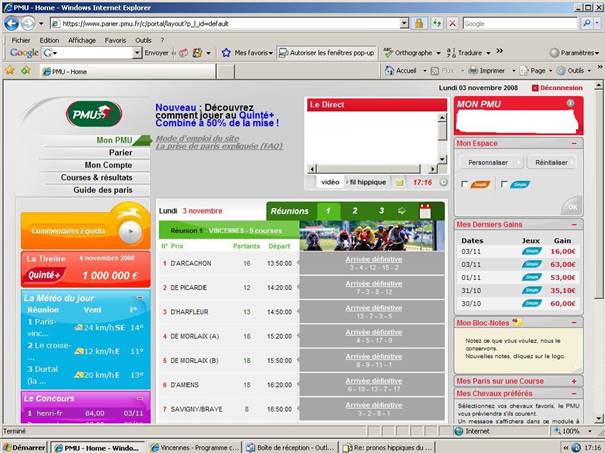Click the Le Direct vertical scrollbar
The image size is (605, 453).
[443, 138]
